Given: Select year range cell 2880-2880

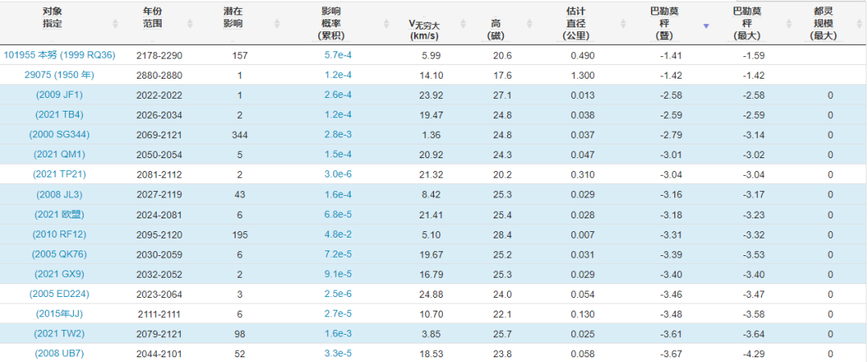Looking at the screenshot, I should pyautogui.click(x=159, y=75).
